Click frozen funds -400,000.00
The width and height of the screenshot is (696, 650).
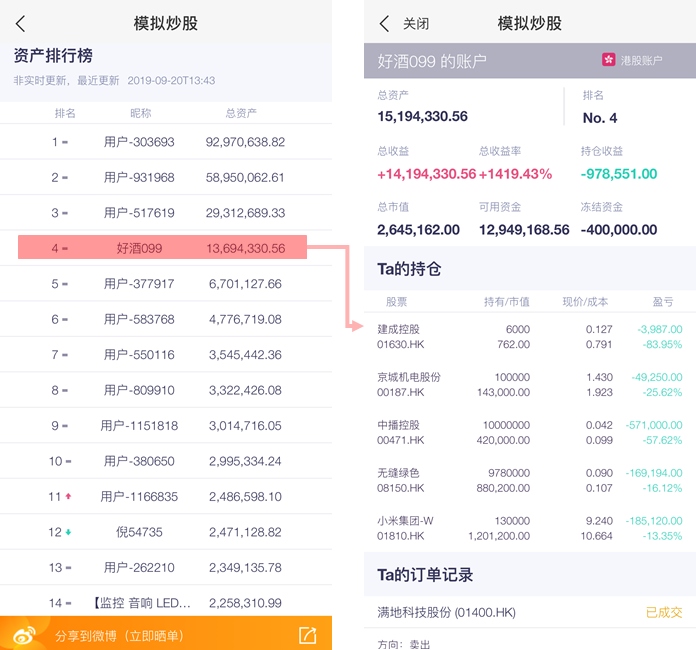pos(619,230)
